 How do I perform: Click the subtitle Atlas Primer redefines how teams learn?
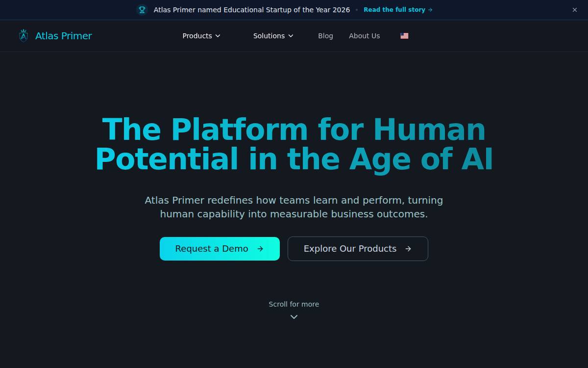pyautogui.click(x=294, y=207)
